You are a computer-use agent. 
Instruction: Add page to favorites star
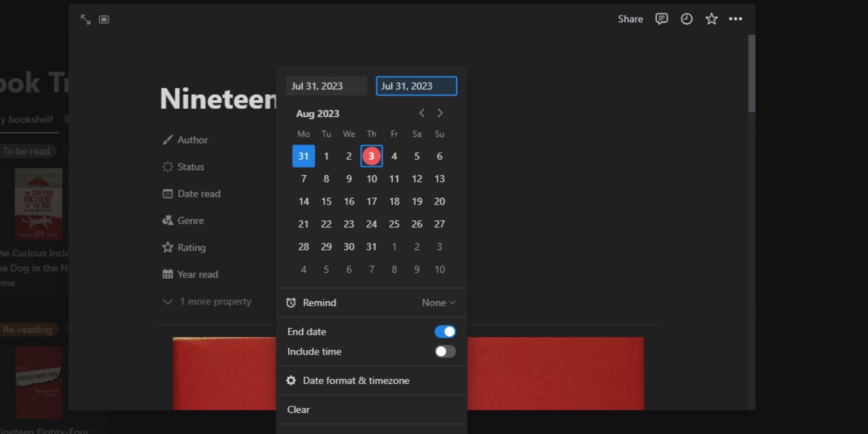pos(711,19)
